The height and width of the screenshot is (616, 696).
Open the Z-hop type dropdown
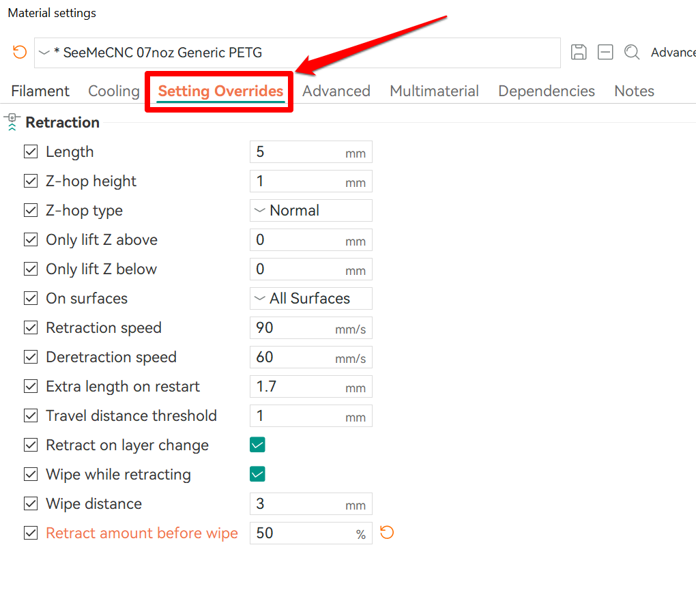[x=310, y=211]
